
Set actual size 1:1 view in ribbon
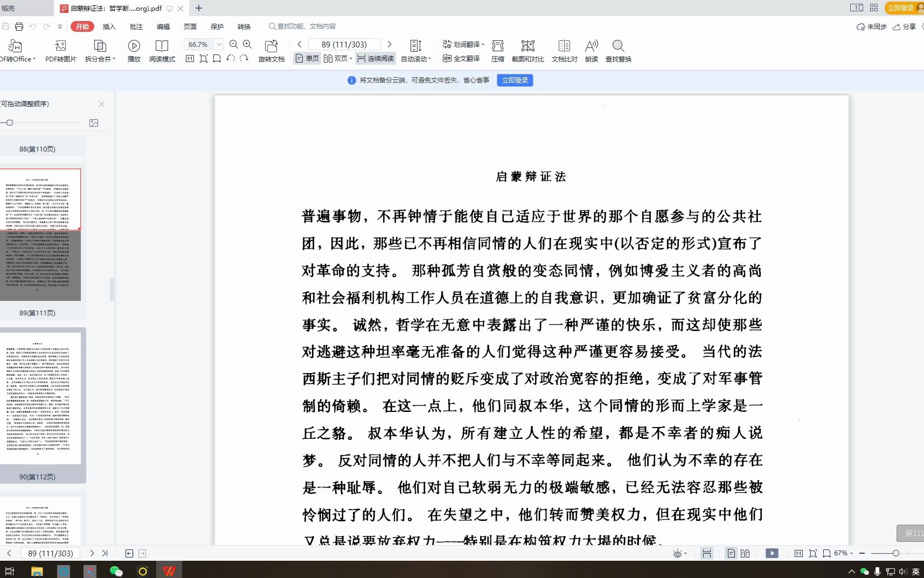(190, 58)
